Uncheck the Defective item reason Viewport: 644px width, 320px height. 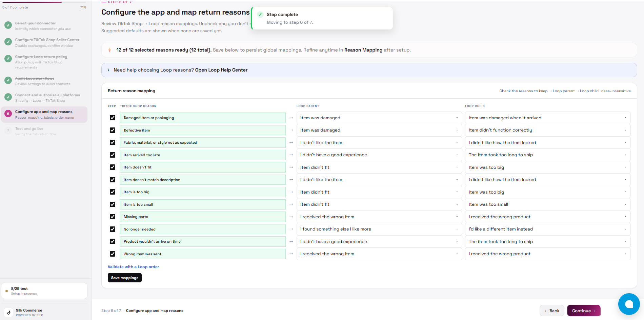[x=113, y=130]
